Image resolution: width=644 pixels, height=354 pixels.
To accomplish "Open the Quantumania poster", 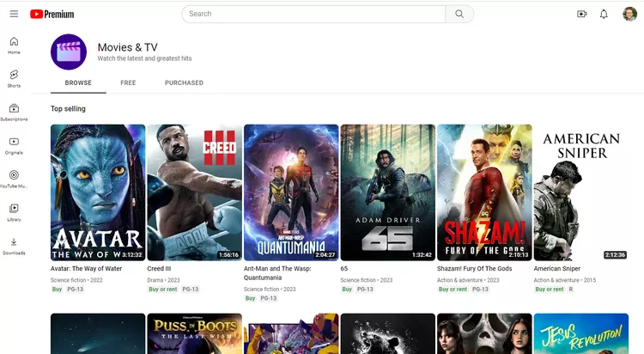I will tap(291, 192).
